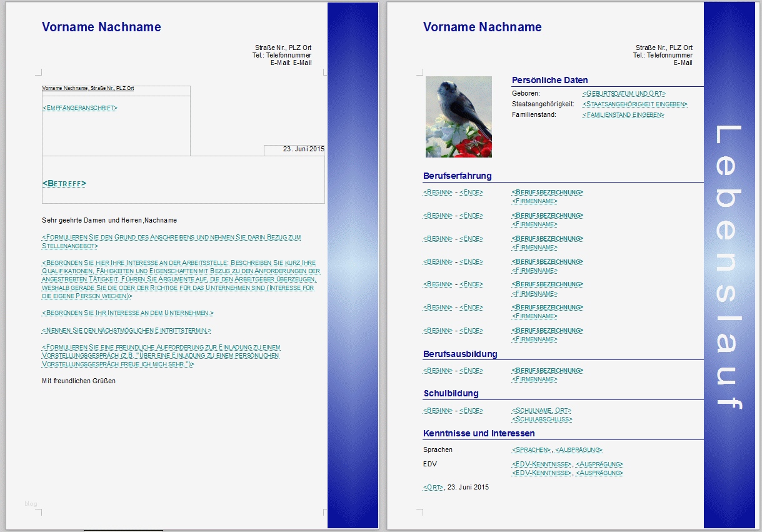Click the <Sprachen> placeholder
This screenshot has height=532, width=762.
click(x=531, y=449)
